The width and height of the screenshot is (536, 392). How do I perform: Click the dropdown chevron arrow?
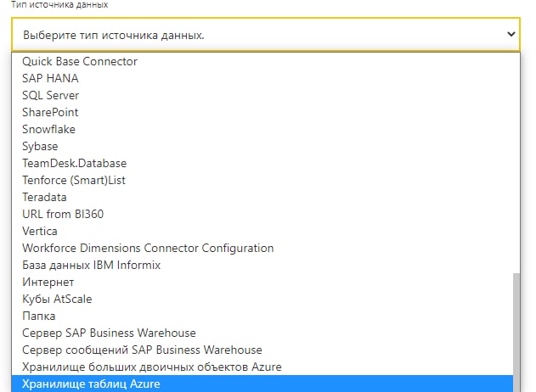coord(511,34)
